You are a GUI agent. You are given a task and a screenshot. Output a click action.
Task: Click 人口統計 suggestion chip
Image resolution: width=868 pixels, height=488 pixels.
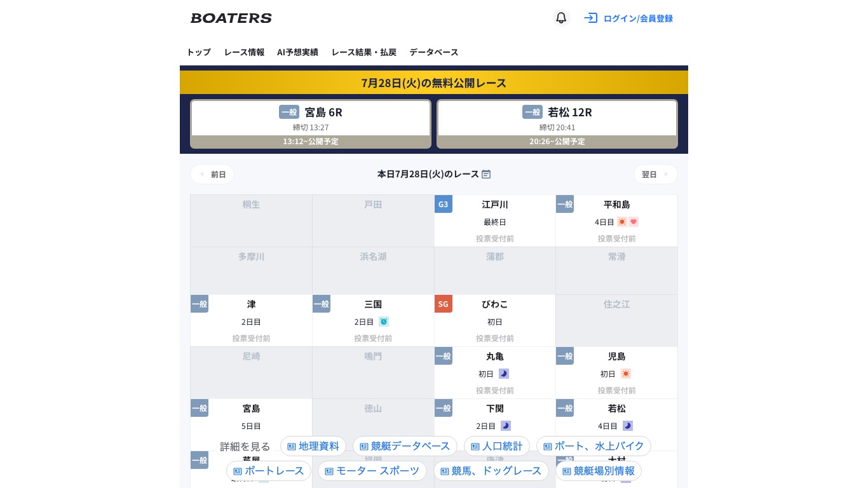[497, 446]
